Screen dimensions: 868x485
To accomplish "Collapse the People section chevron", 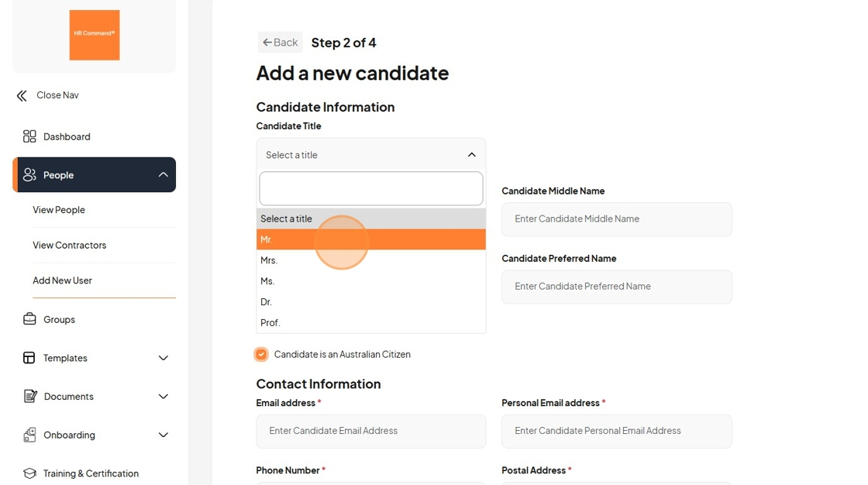I will (164, 175).
